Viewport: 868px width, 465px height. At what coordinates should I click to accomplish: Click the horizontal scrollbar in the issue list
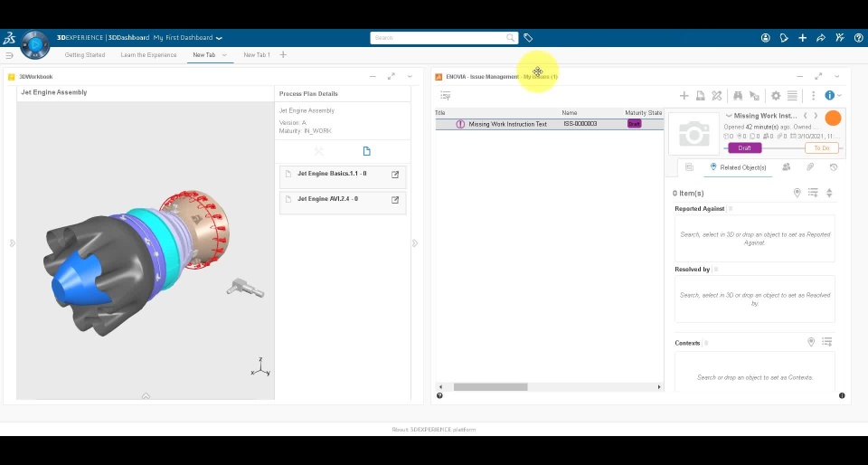490,387
